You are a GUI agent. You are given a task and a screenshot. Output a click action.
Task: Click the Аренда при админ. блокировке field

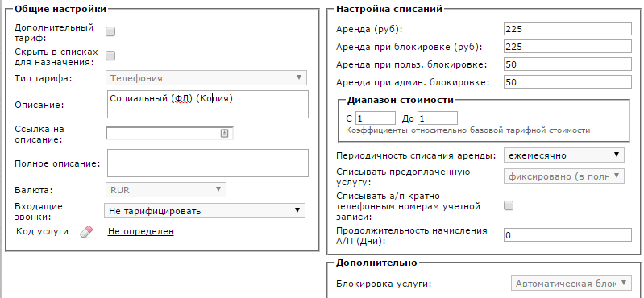pos(567,81)
